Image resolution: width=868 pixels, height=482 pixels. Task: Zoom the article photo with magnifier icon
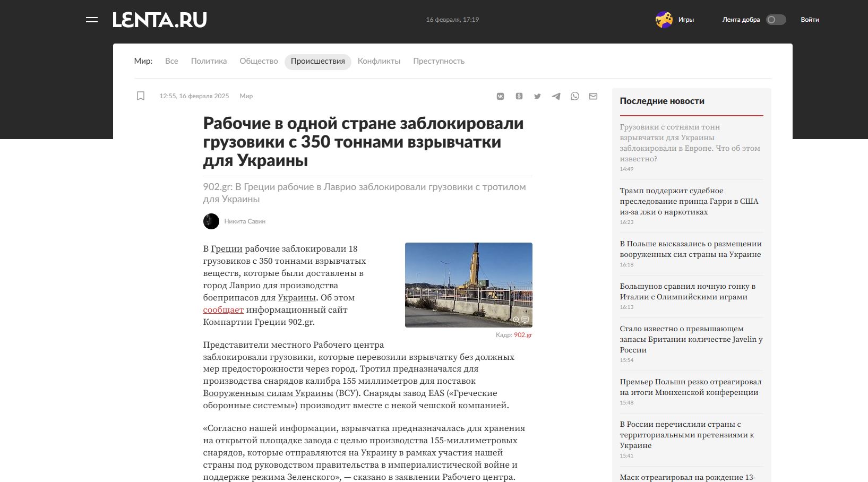point(515,320)
